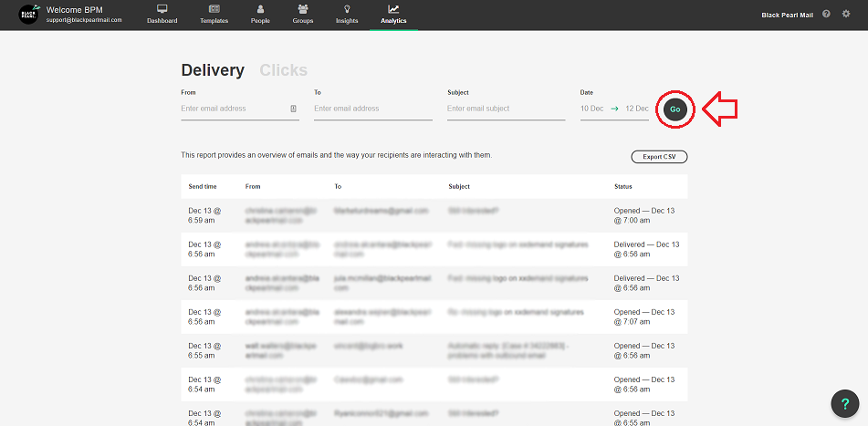Open Black Pearl Mail account menu

click(x=788, y=15)
